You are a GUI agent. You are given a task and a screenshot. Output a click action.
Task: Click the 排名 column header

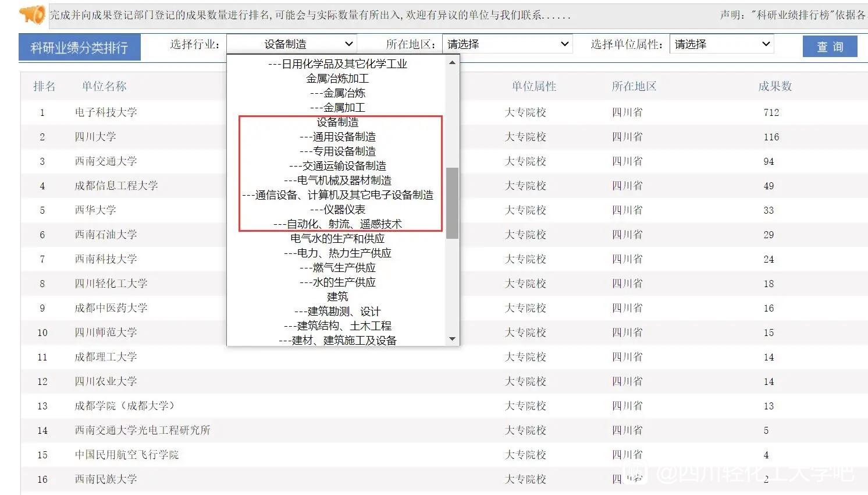tap(44, 86)
